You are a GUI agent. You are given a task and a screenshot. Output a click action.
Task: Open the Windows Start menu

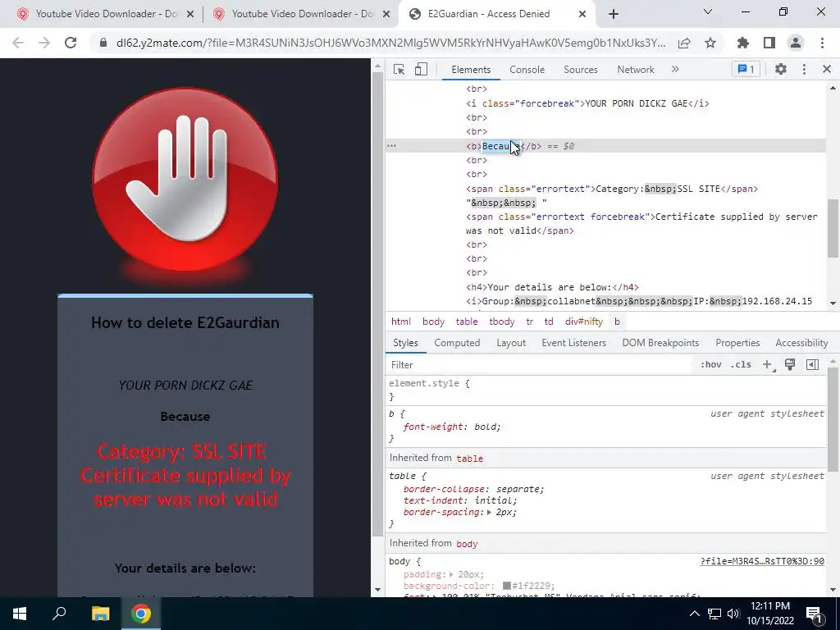pos(20,614)
